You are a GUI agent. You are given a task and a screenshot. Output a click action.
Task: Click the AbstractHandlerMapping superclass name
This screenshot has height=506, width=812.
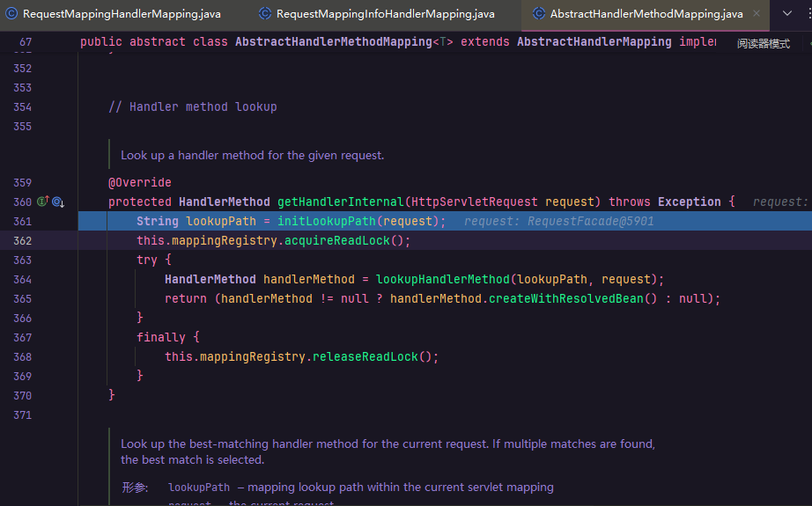[594, 42]
